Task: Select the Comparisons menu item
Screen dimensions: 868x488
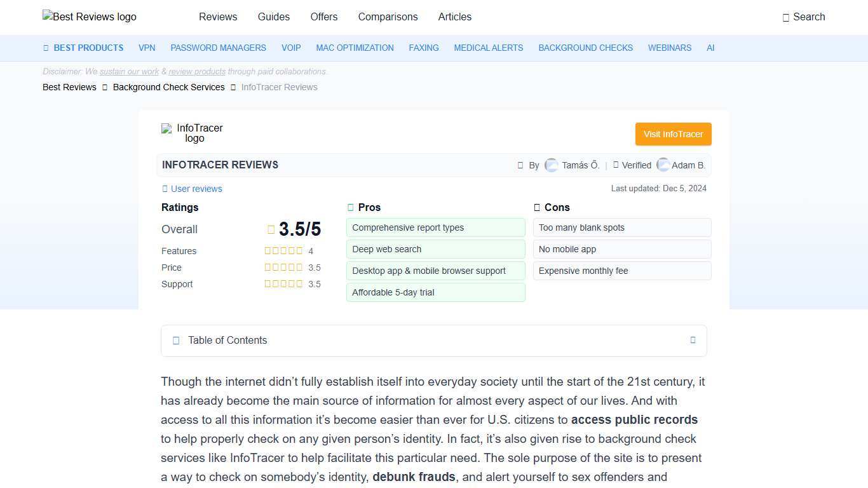Action: point(388,17)
